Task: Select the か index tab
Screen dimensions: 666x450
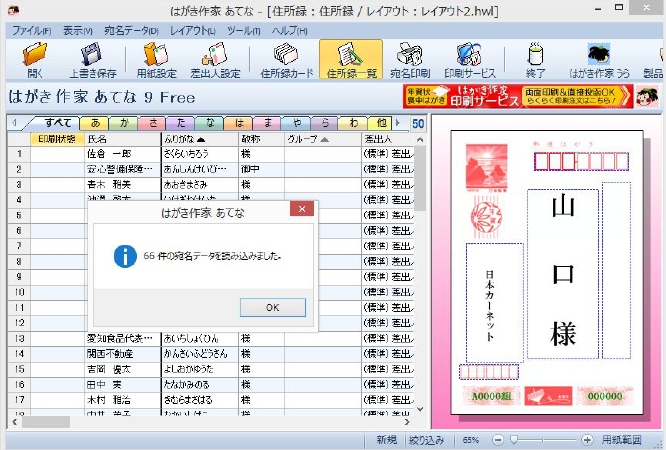Action: click(124, 123)
